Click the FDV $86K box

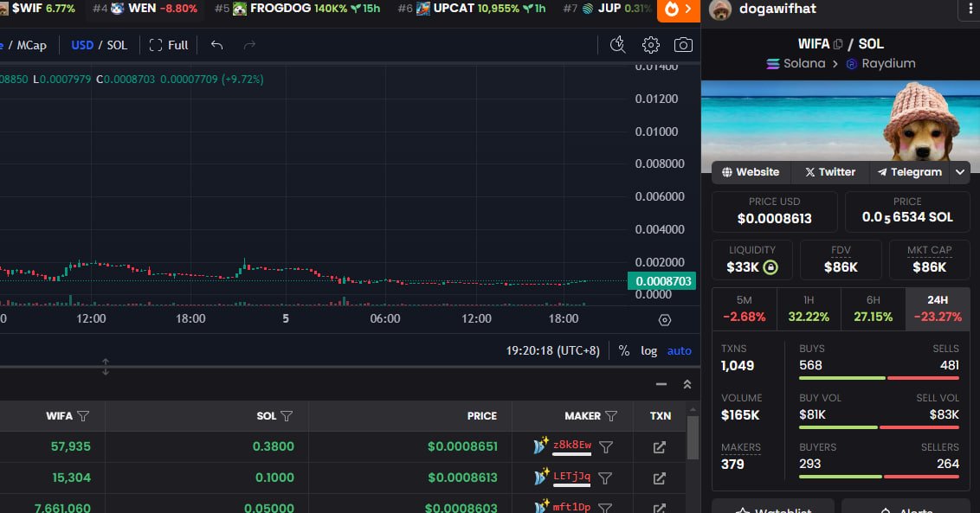click(x=841, y=260)
